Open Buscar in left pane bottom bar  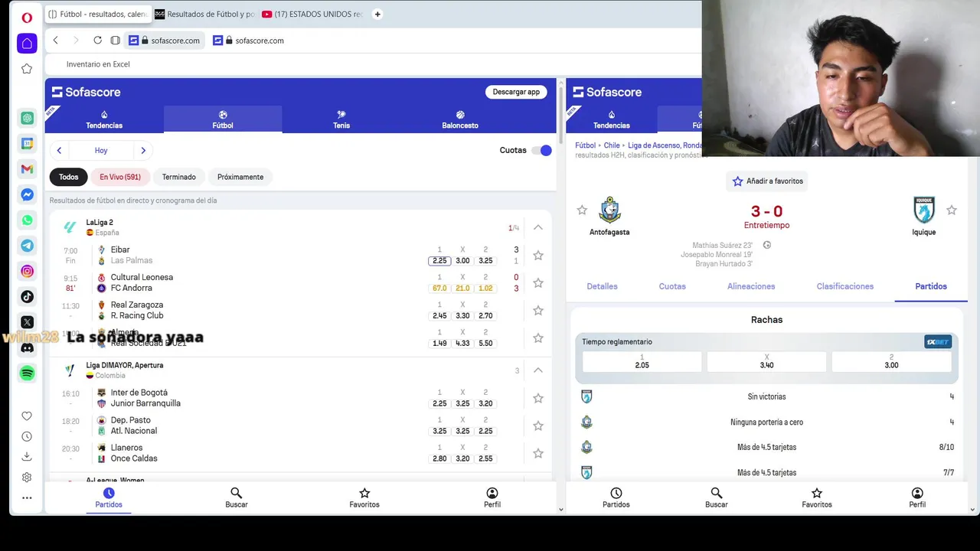237,498
